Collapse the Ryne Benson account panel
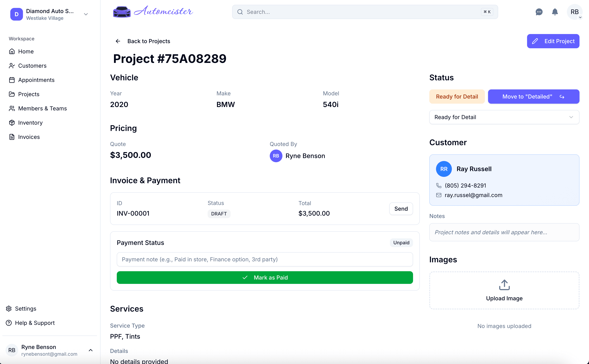This screenshot has width=589, height=364. 90,350
